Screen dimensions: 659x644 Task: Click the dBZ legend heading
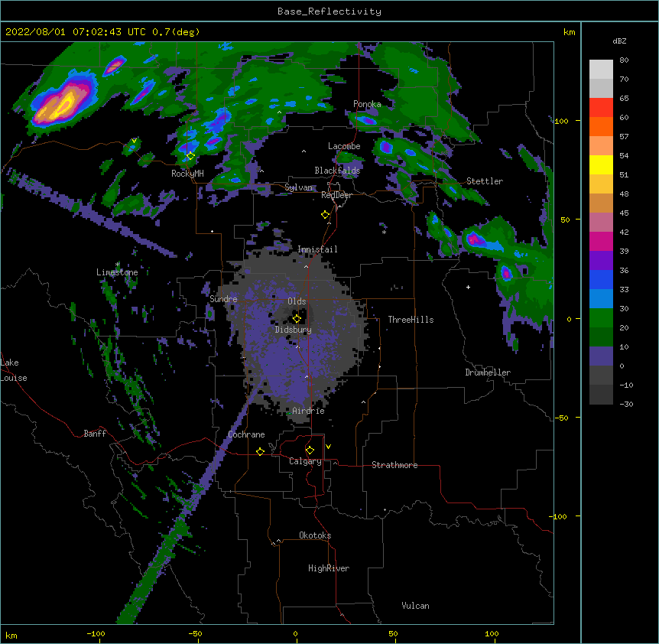pyautogui.click(x=619, y=41)
